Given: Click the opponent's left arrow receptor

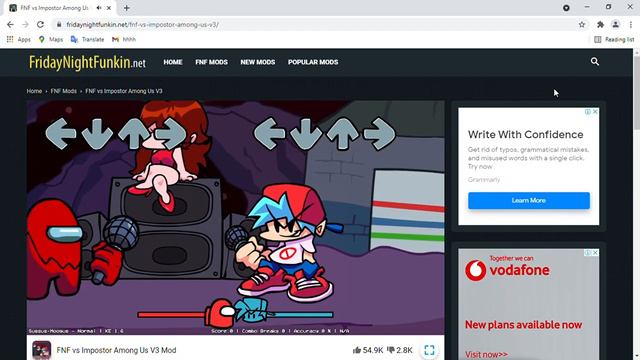Looking at the screenshot, I should pyautogui.click(x=61, y=133).
